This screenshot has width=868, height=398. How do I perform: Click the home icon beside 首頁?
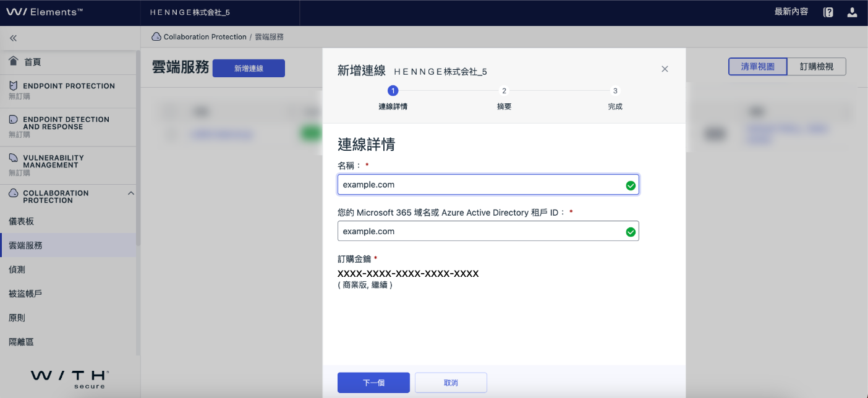[14, 61]
